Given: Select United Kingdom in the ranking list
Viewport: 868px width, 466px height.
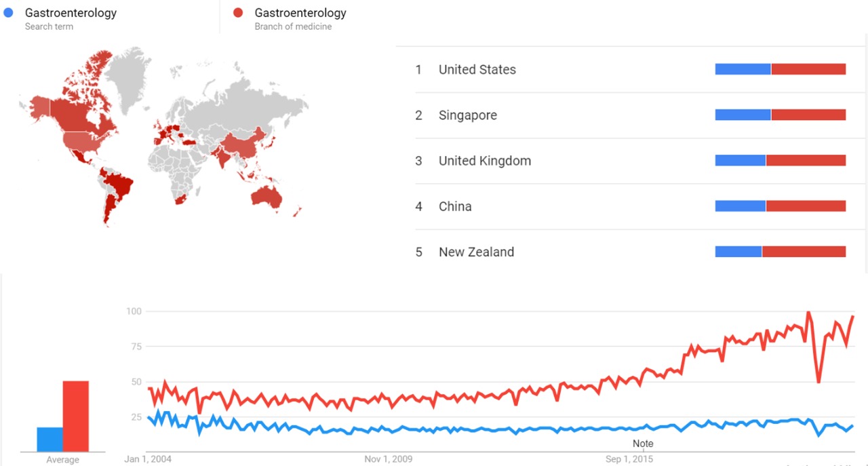Looking at the screenshot, I should 484,161.
